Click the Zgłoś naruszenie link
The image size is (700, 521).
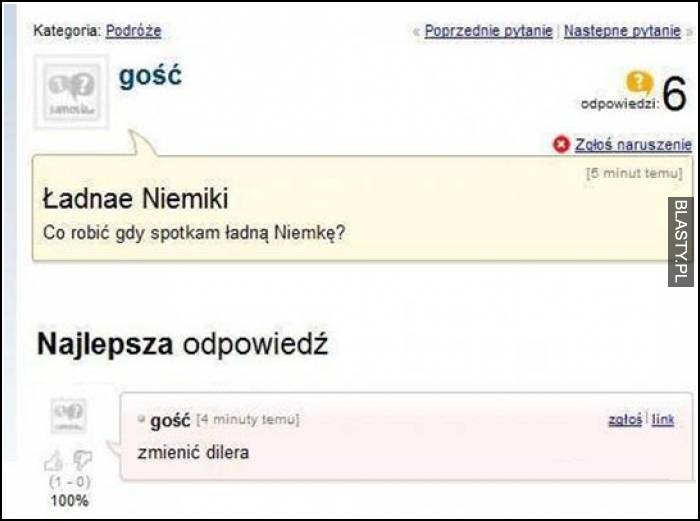pyautogui.click(x=633, y=145)
